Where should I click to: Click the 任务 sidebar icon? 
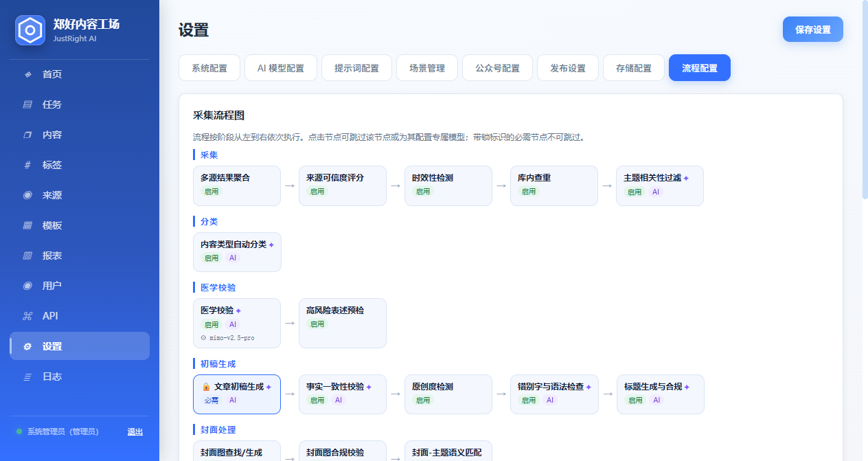(x=27, y=104)
